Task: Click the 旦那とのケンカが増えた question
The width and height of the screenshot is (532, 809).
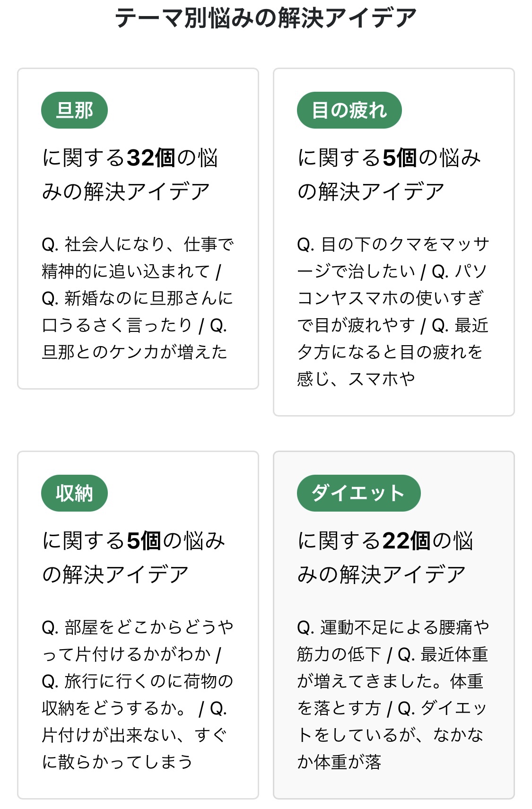Action: coord(135,352)
